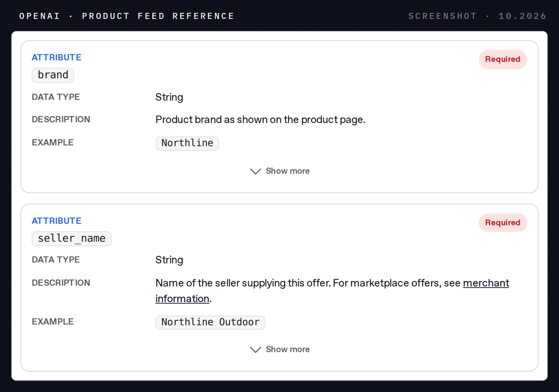Click the chevron icon beside brand's Show more
This screenshot has width=559, height=392.
point(255,171)
